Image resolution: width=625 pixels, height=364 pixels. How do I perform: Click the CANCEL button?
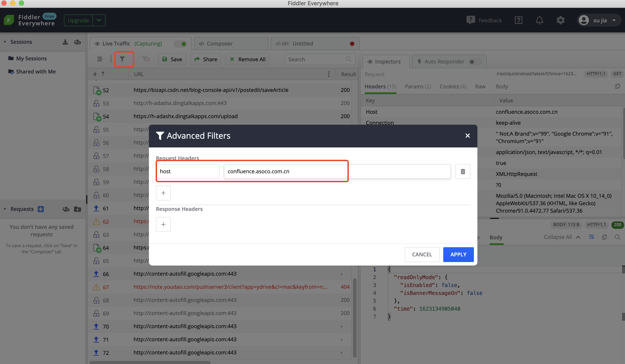[422, 254]
